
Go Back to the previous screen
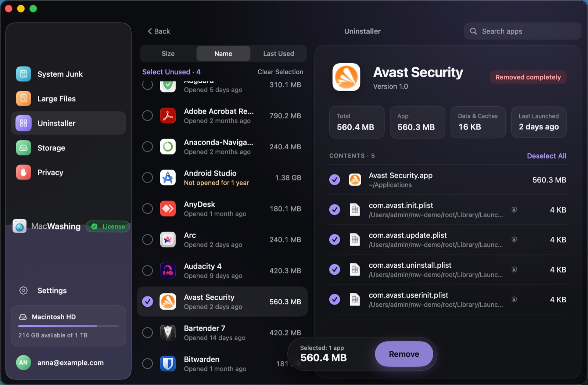click(159, 31)
